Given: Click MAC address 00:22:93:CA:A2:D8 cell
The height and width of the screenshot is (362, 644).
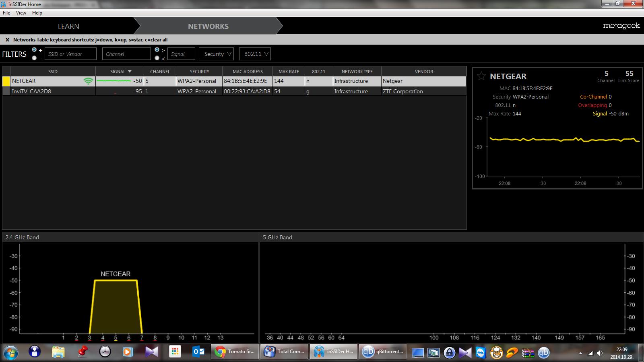Looking at the screenshot, I should 247,91.
